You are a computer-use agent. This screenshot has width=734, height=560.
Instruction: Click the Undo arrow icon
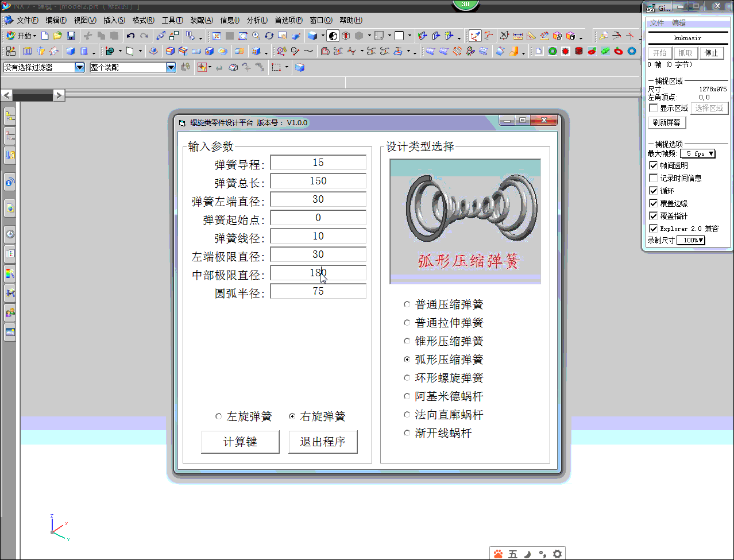pyautogui.click(x=130, y=36)
